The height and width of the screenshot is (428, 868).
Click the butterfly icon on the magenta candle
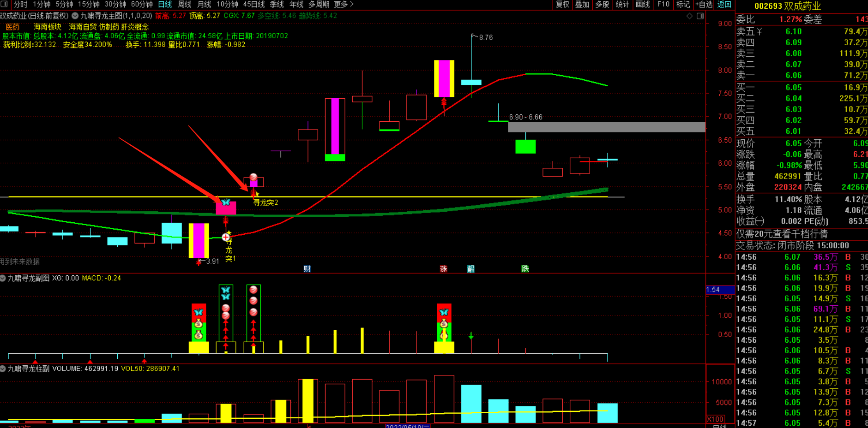coord(226,202)
